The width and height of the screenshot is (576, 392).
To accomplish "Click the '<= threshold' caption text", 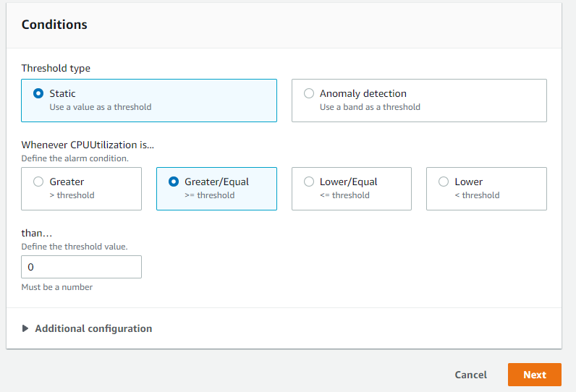I will click(x=344, y=195).
